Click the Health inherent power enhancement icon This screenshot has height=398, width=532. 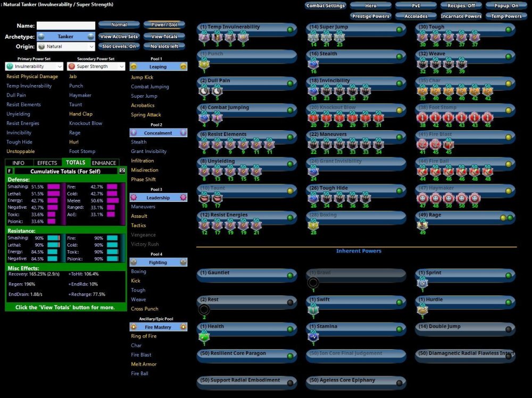(203, 336)
